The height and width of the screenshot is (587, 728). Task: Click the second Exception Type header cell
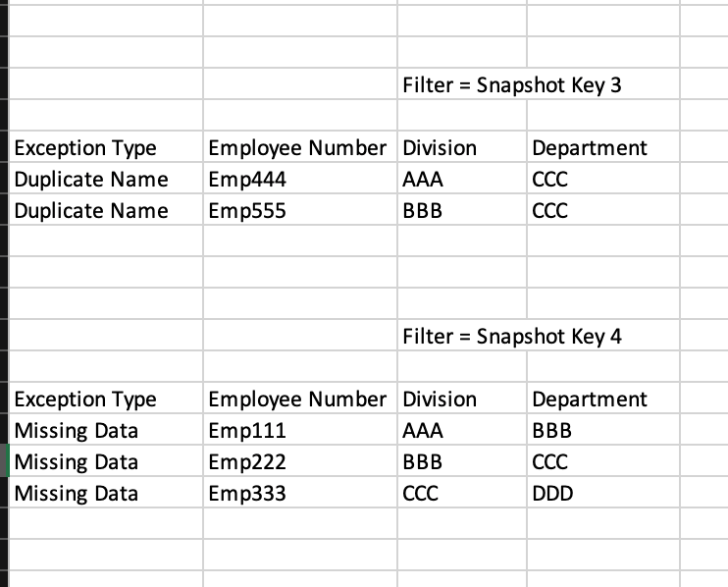point(105,398)
